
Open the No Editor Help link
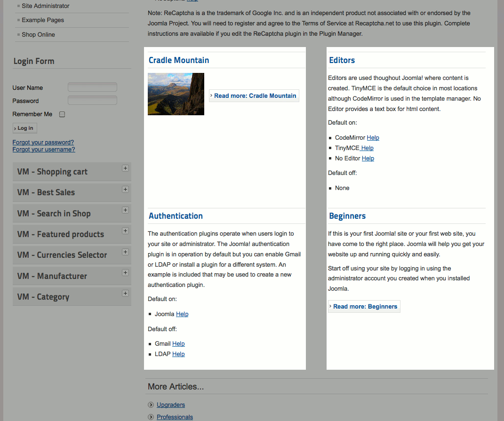coord(368,158)
